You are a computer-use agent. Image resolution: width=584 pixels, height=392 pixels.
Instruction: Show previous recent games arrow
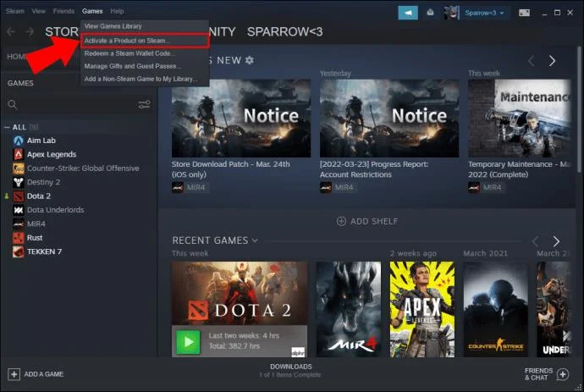(535, 241)
